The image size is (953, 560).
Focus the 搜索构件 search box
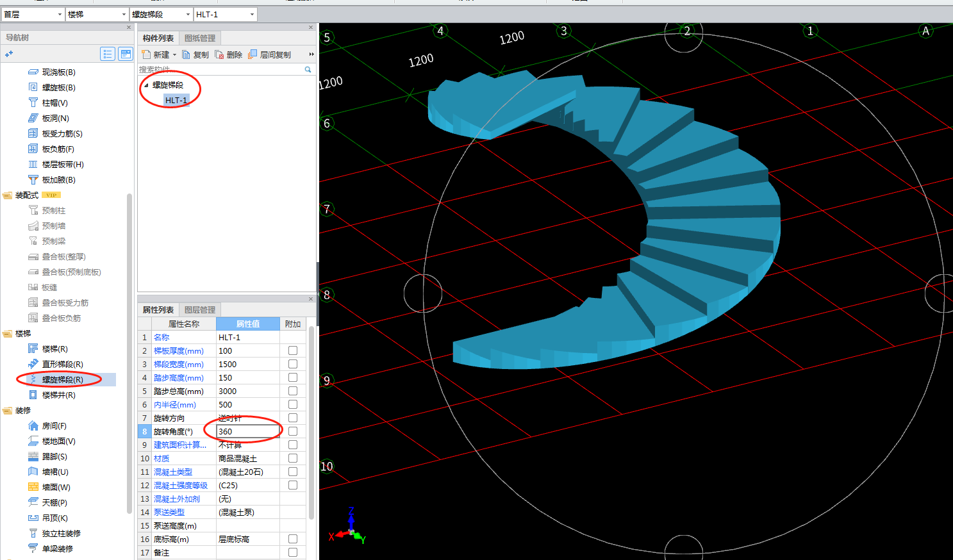point(221,69)
